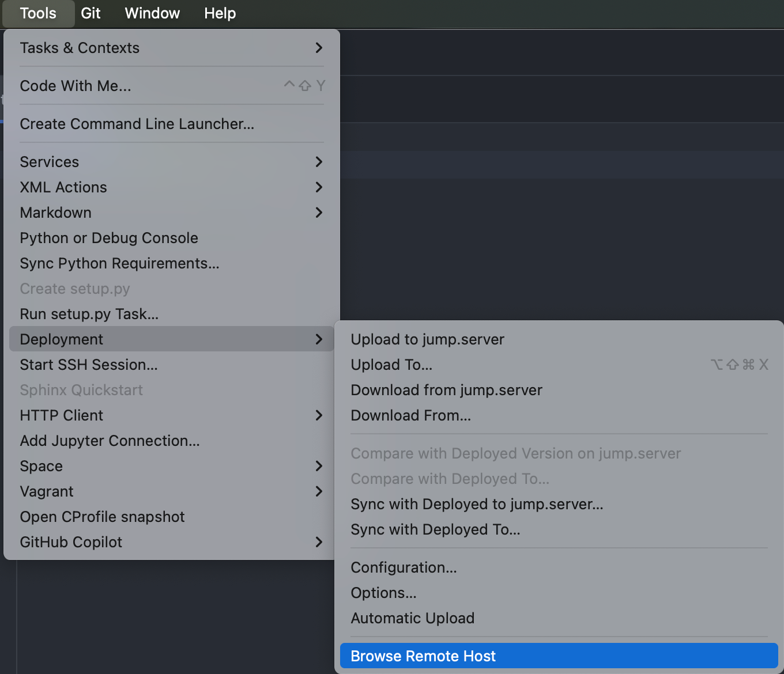Open the Window menu
The width and height of the screenshot is (784, 674).
click(152, 13)
